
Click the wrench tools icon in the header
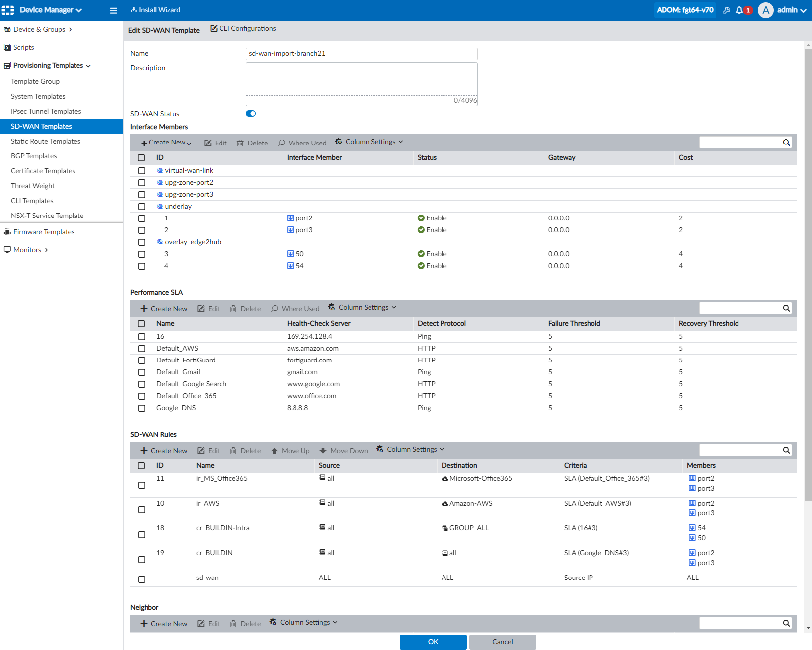click(x=726, y=10)
